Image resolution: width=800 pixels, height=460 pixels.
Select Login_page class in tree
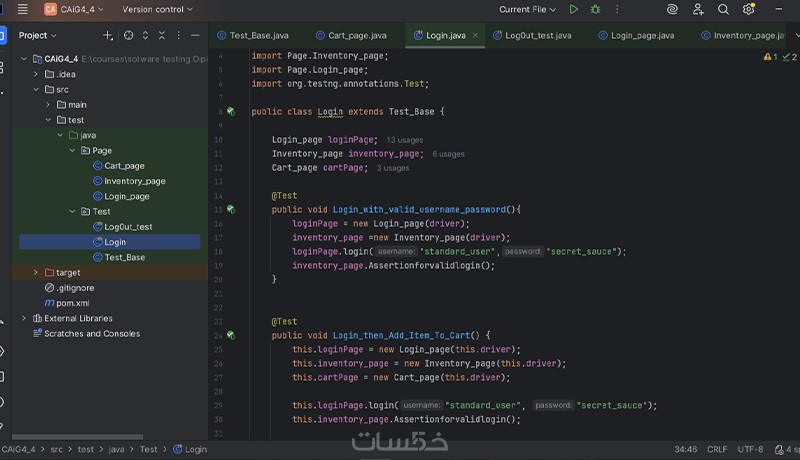(121, 196)
